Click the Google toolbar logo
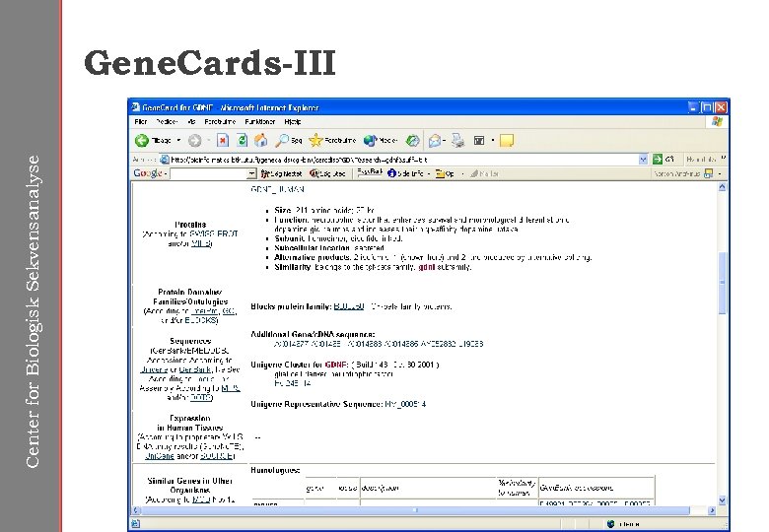The height and width of the screenshot is (532, 769). (x=148, y=173)
